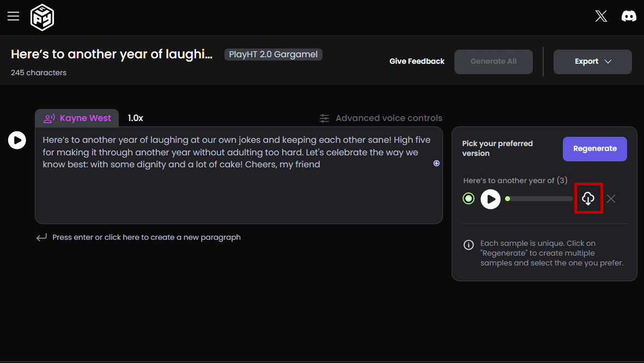Click Give Feedback link
This screenshot has height=363, width=644.
pos(417,62)
